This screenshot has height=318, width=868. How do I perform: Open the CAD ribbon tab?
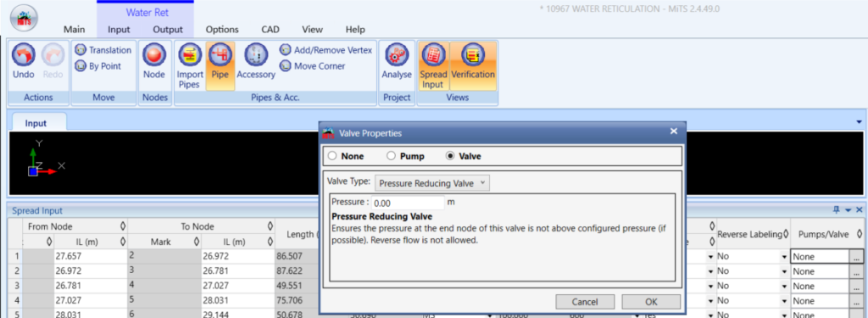pyautogui.click(x=270, y=30)
